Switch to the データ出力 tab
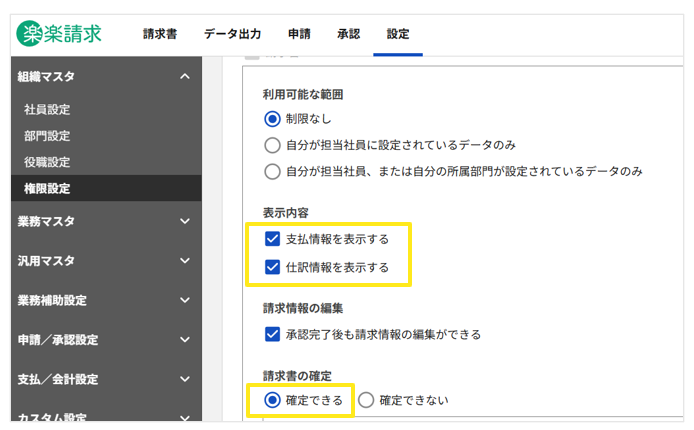This screenshot has height=430, width=694. (232, 34)
